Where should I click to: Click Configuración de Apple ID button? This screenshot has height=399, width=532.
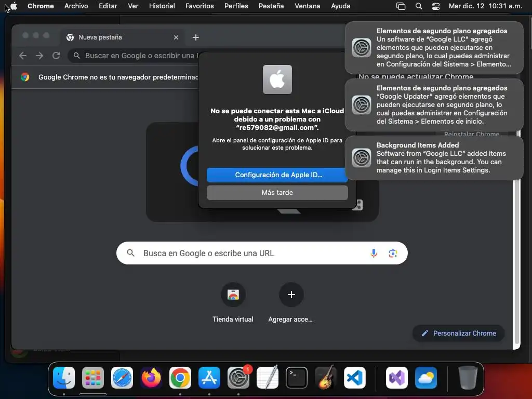coord(277,175)
